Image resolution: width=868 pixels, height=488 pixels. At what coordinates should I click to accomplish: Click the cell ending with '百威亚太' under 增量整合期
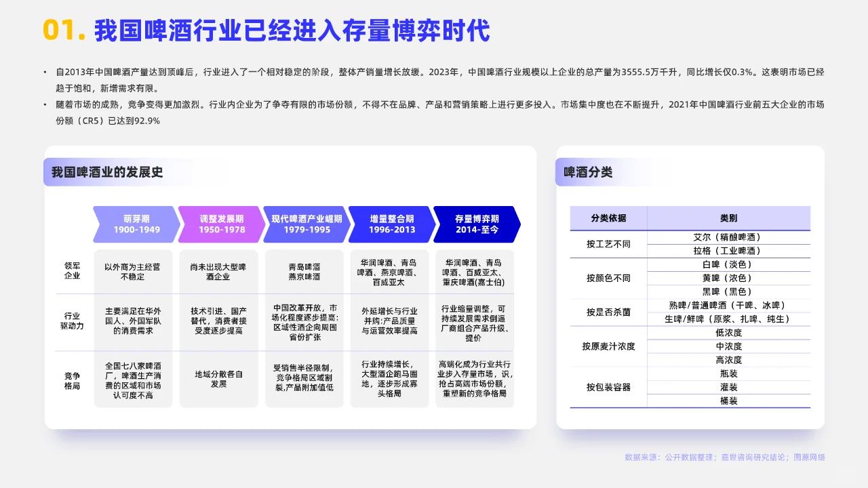389,272
